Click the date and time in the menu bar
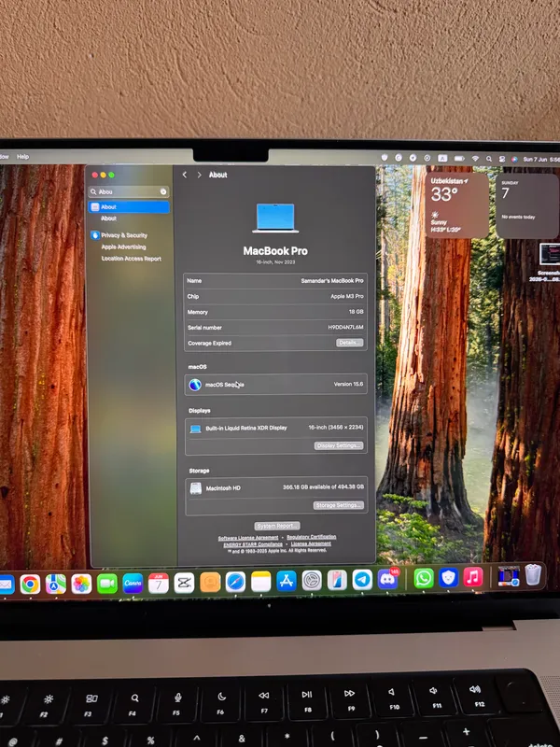This screenshot has height=747, width=560. tap(541, 160)
